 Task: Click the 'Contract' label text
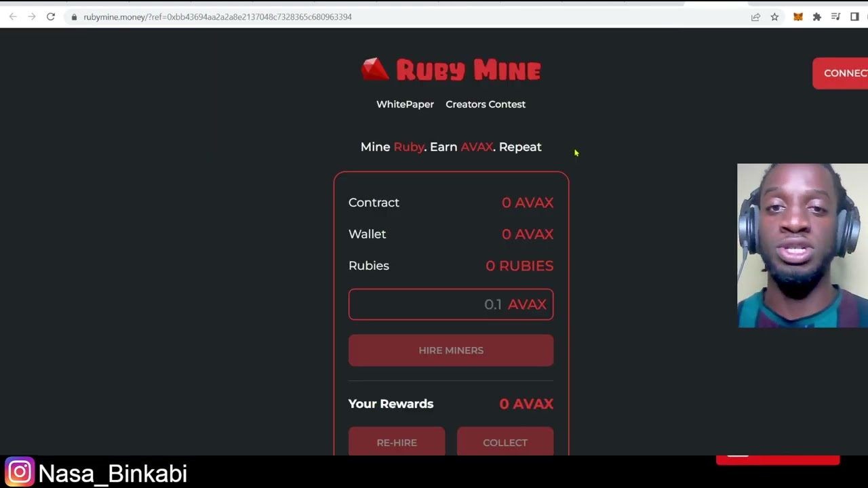pyautogui.click(x=374, y=203)
